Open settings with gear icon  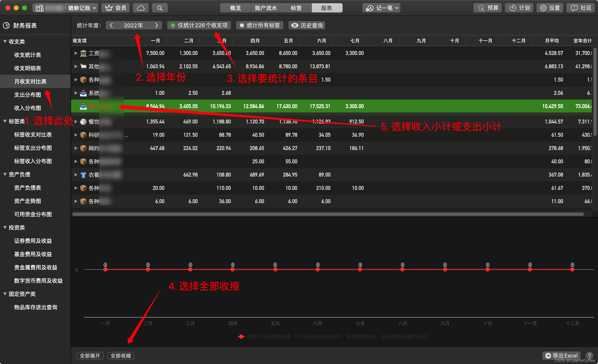pyautogui.click(x=550, y=8)
